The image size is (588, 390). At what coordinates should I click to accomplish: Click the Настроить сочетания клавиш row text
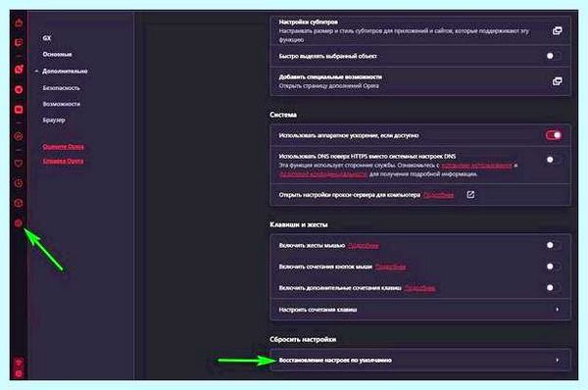coord(318,310)
